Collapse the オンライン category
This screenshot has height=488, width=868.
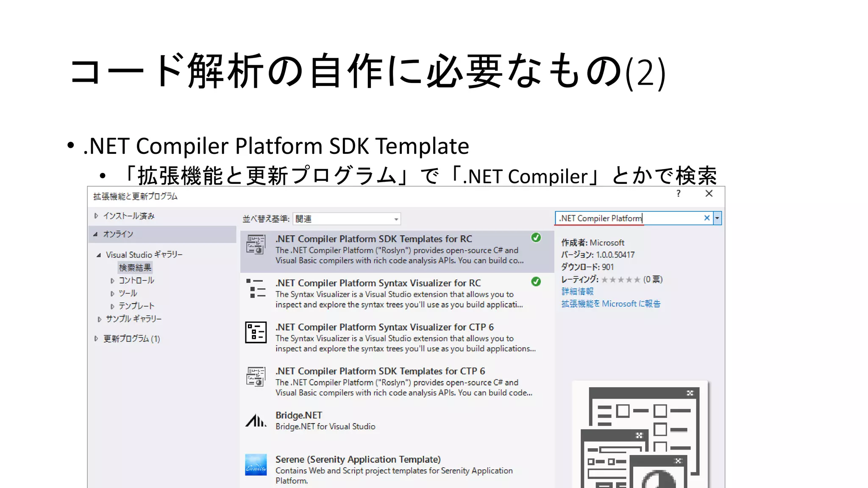coord(96,234)
